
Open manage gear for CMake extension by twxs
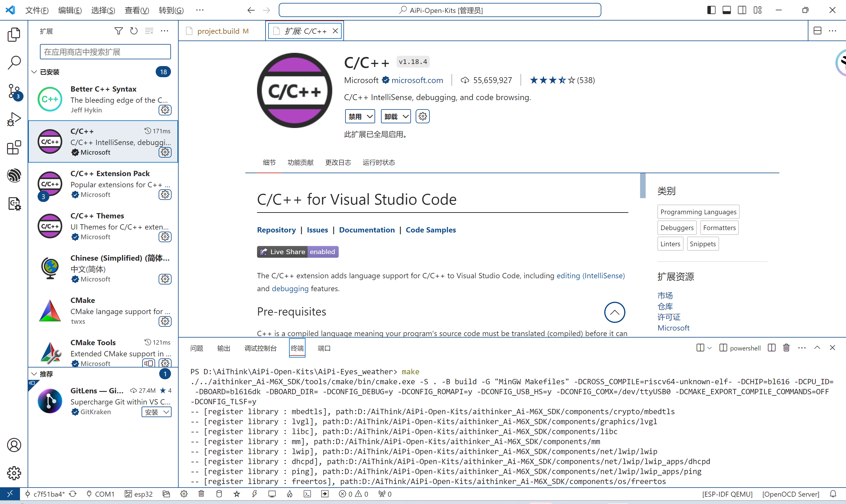pos(165,321)
